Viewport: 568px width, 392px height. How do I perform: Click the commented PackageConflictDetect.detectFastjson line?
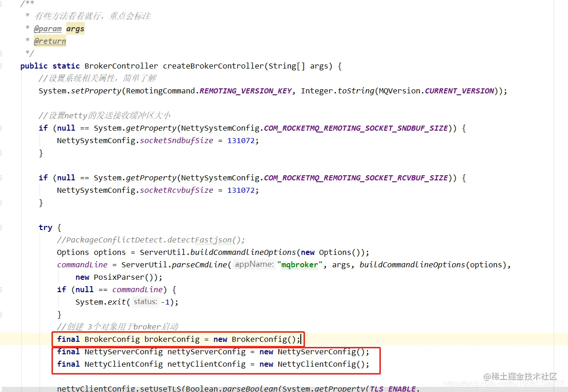[151, 240]
